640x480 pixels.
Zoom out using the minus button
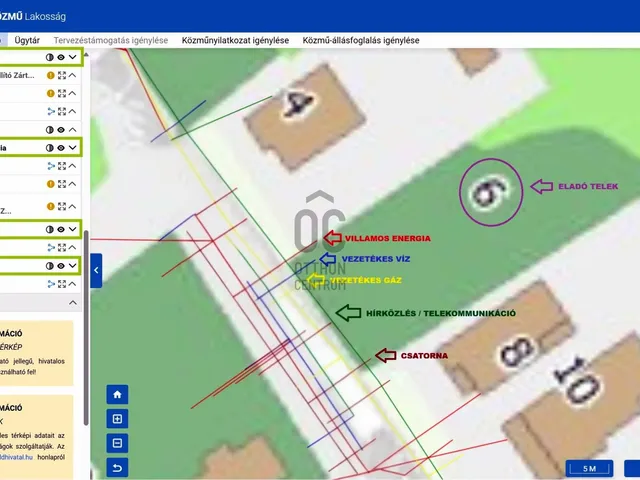[x=117, y=443]
